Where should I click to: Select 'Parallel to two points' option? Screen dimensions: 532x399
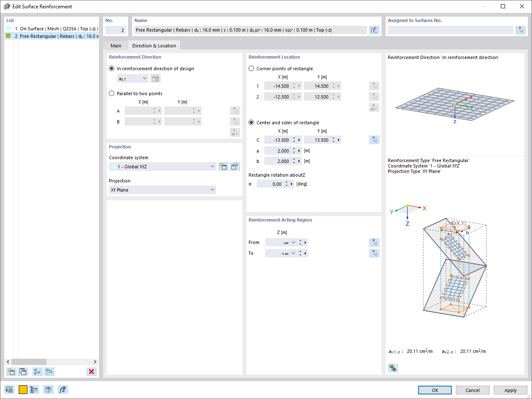point(111,94)
